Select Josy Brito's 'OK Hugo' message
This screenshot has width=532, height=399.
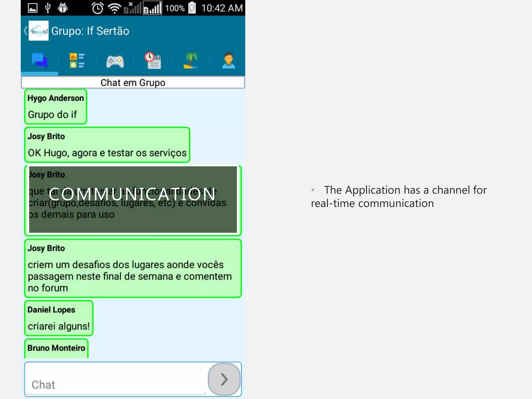coord(107,145)
